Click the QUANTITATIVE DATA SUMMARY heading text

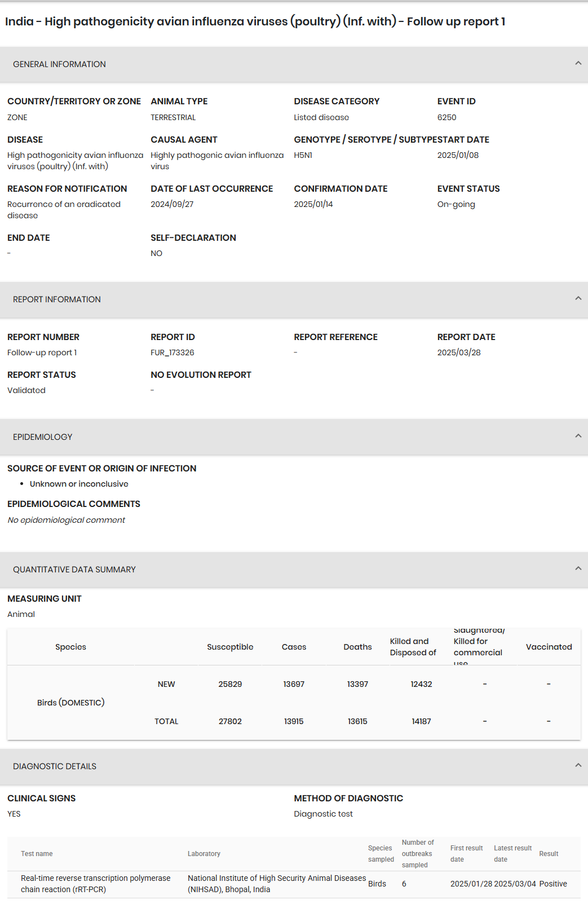74,570
